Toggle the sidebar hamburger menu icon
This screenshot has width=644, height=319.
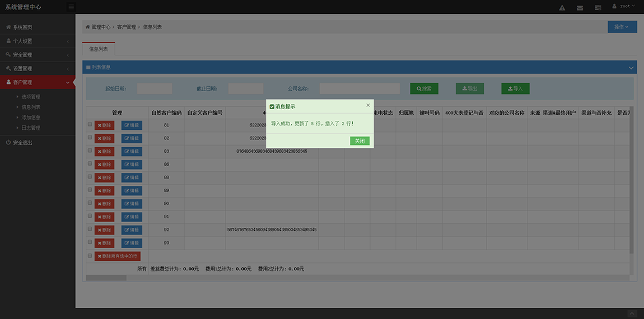(71, 7)
